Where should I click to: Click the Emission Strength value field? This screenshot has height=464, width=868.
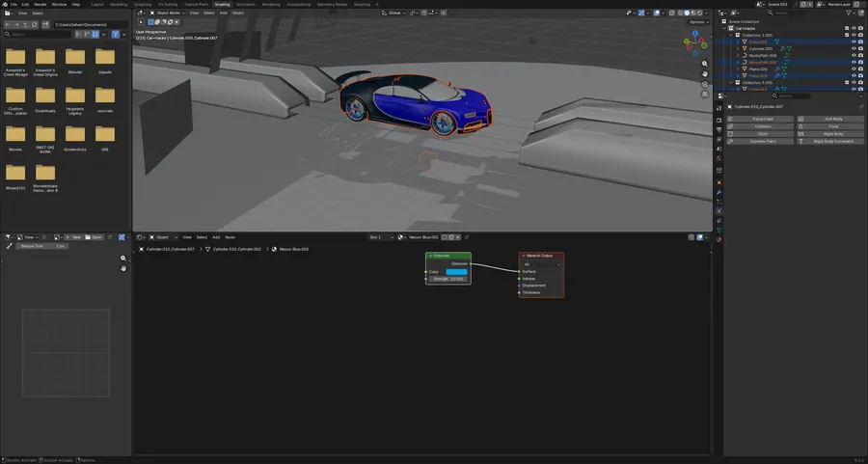point(448,279)
